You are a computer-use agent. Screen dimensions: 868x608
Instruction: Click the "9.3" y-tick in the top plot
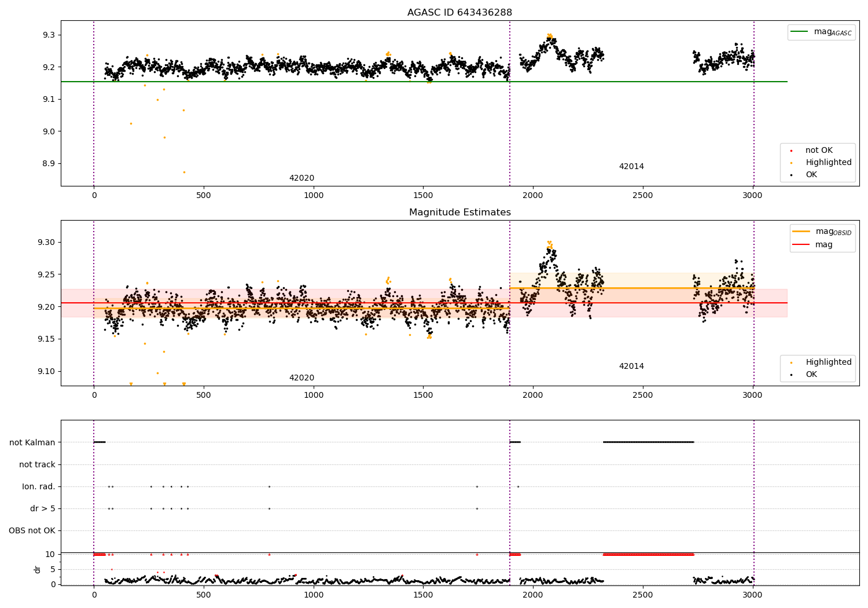click(49, 35)
